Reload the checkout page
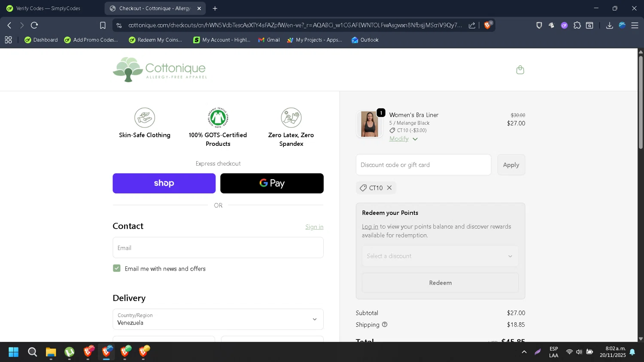The height and width of the screenshot is (362, 644). click(x=34, y=25)
